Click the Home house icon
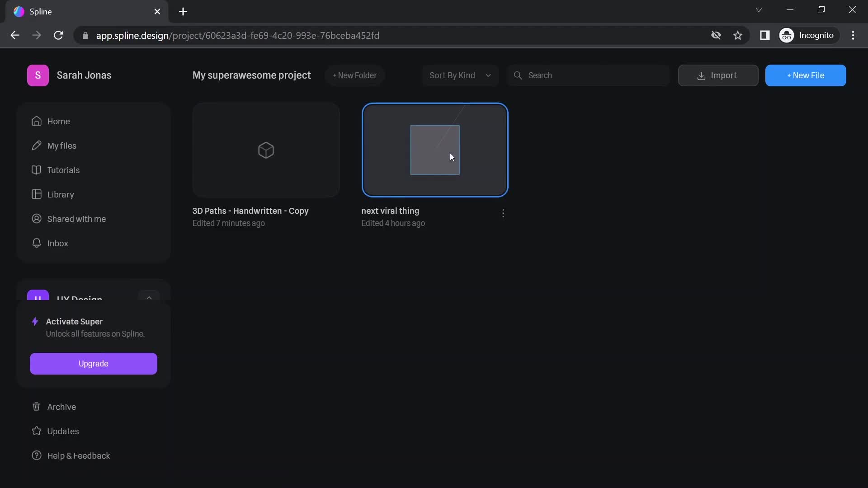Screen dimensions: 868x488 37,121
